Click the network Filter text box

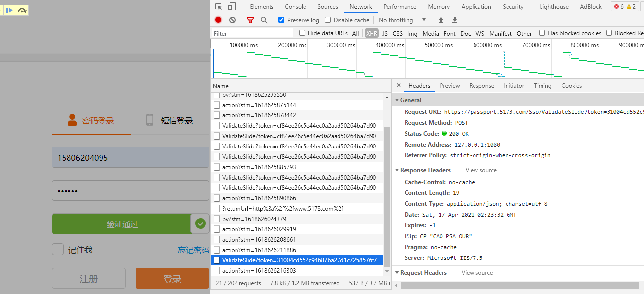[252, 33]
